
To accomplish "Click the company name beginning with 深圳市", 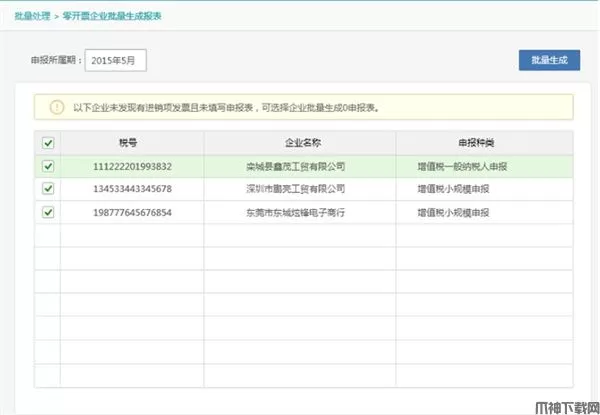I will coord(295,188).
